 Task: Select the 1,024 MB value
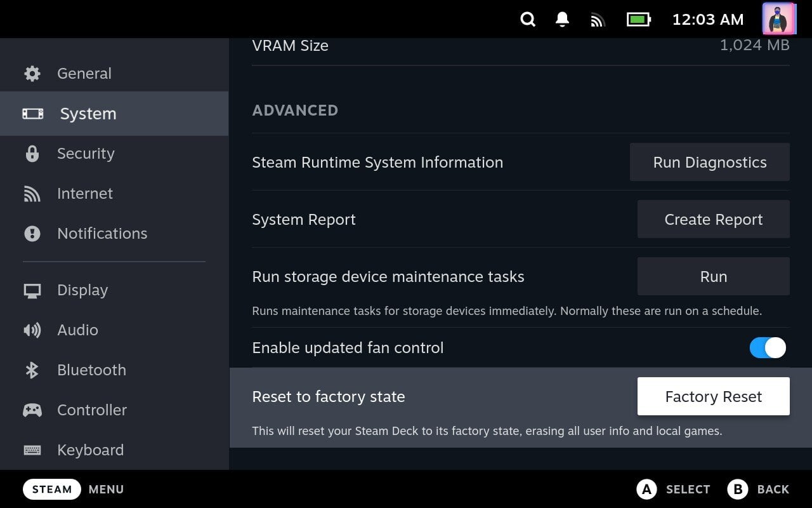[755, 46]
